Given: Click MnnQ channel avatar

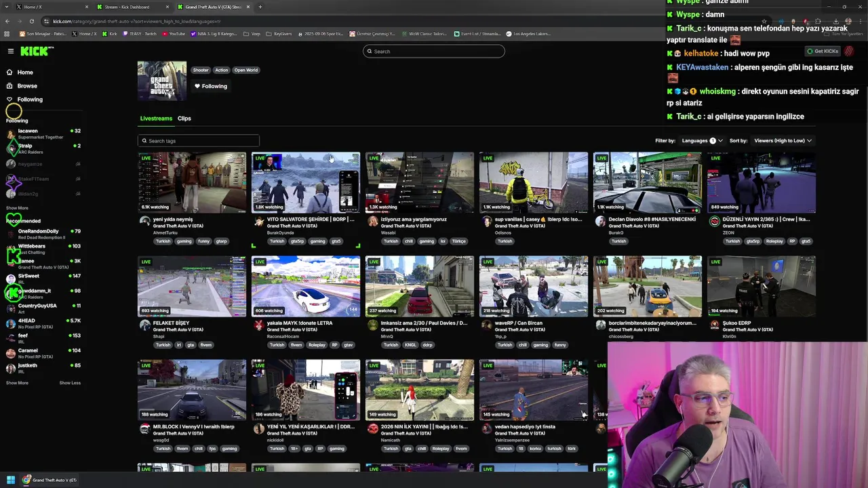Looking at the screenshot, I should (372, 325).
